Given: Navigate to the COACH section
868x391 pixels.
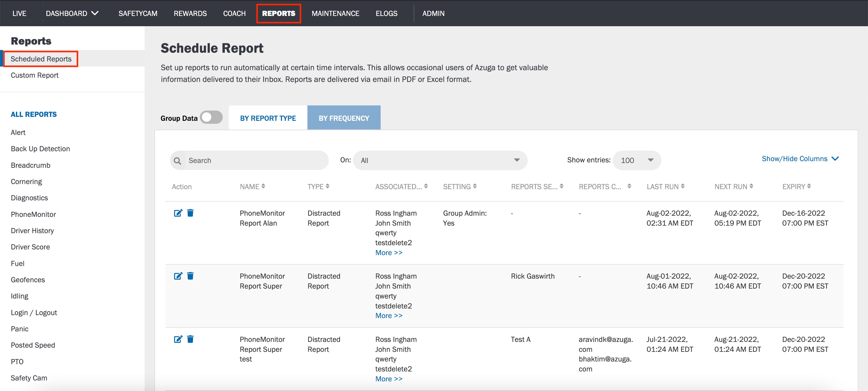Looking at the screenshot, I should [234, 14].
